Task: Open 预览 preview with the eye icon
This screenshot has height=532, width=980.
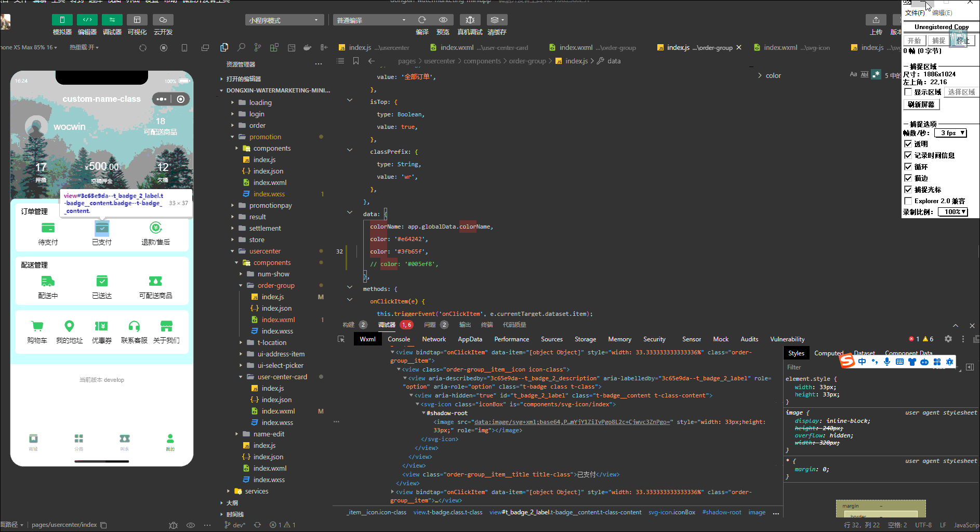Action: (443, 20)
